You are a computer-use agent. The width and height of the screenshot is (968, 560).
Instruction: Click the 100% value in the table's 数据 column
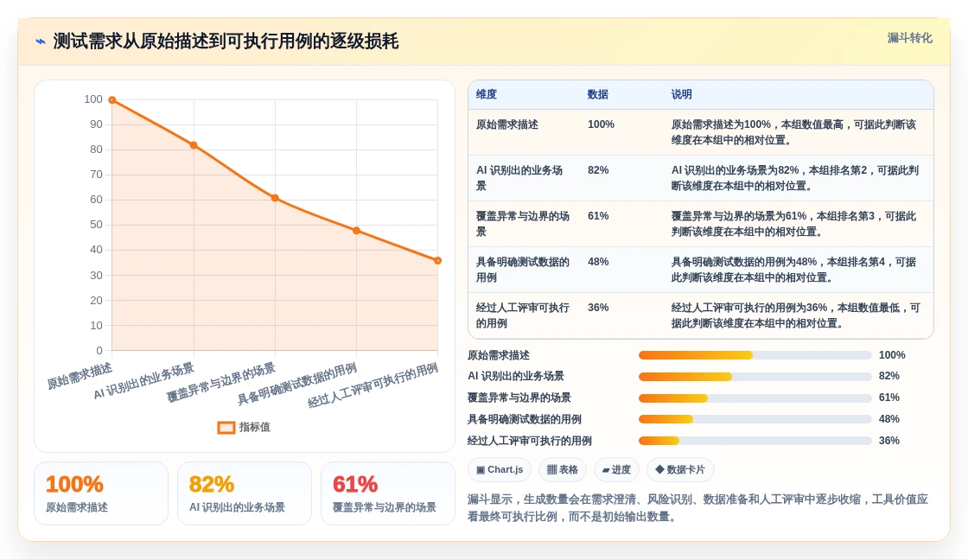pos(601,124)
